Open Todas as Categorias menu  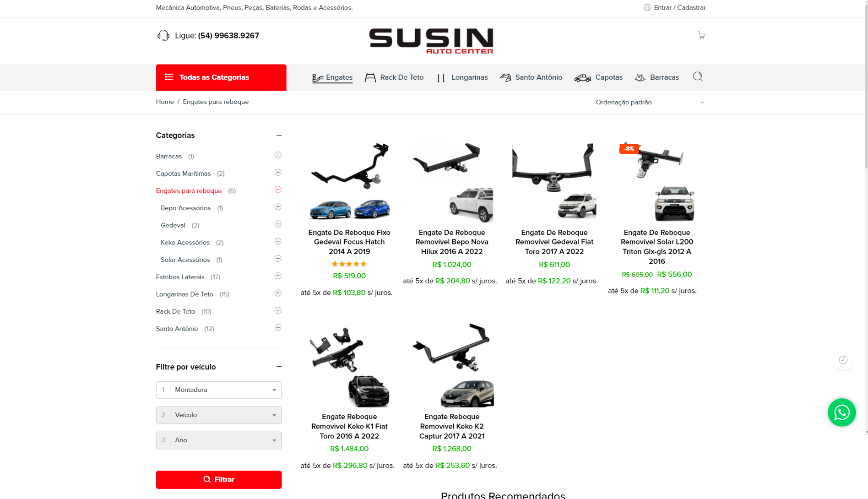(x=221, y=77)
